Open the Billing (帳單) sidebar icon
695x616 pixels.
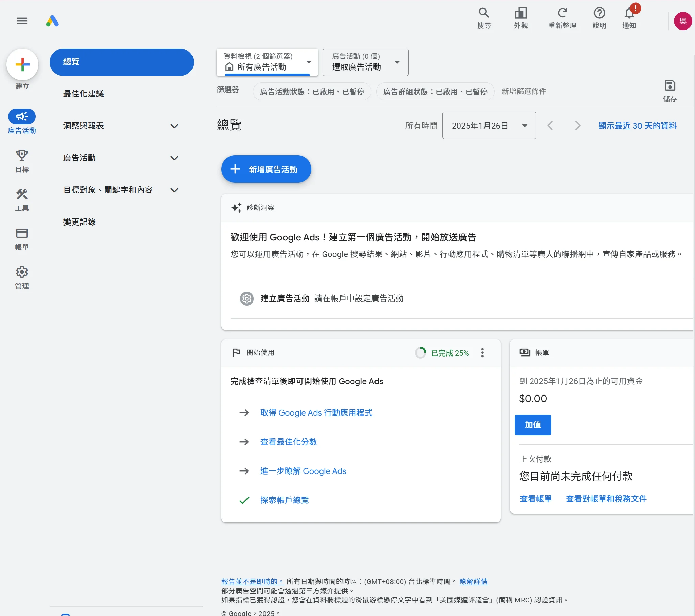coord(22,233)
